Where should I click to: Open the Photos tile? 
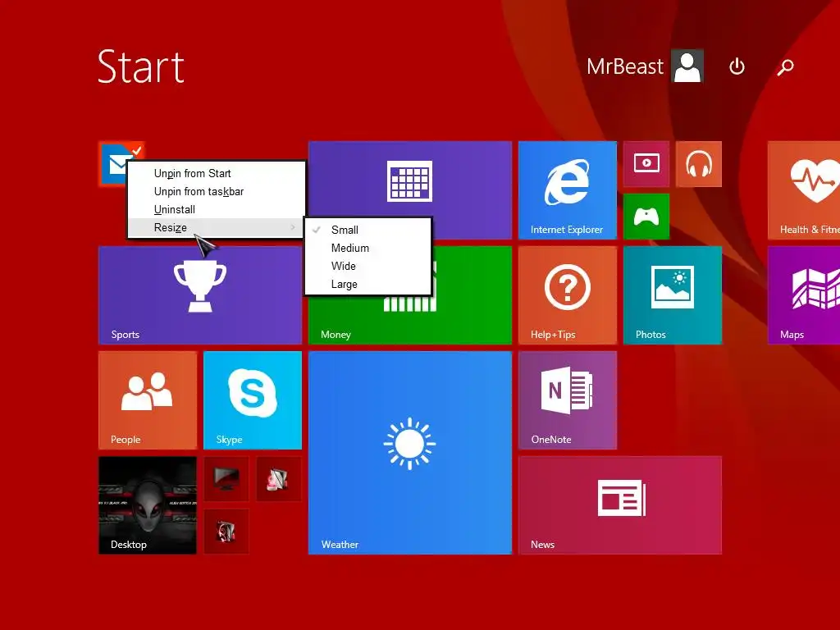(x=673, y=295)
